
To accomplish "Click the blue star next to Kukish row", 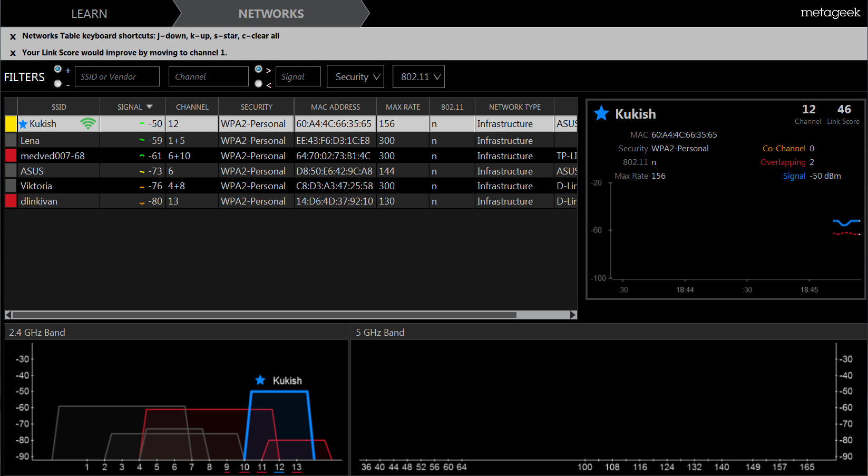I will 23,124.
